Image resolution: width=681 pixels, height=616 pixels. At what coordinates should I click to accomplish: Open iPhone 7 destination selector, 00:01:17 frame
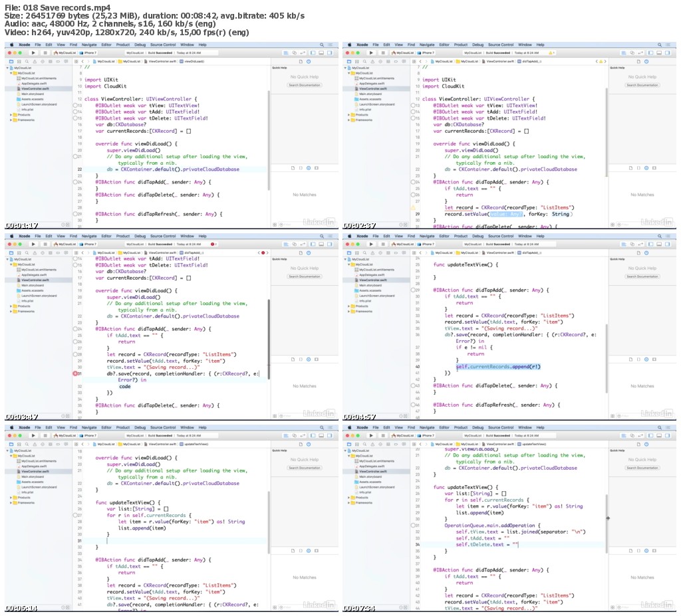88,53
